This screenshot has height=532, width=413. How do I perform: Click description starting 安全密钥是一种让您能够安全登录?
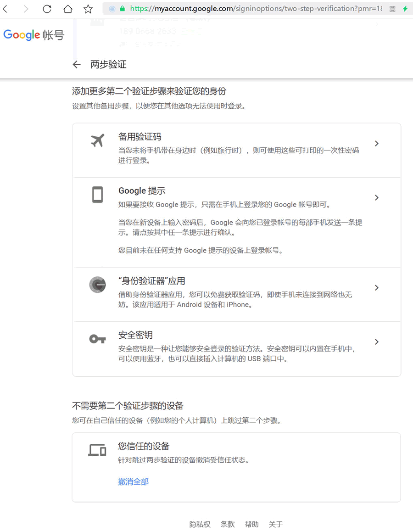(x=237, y=353)
